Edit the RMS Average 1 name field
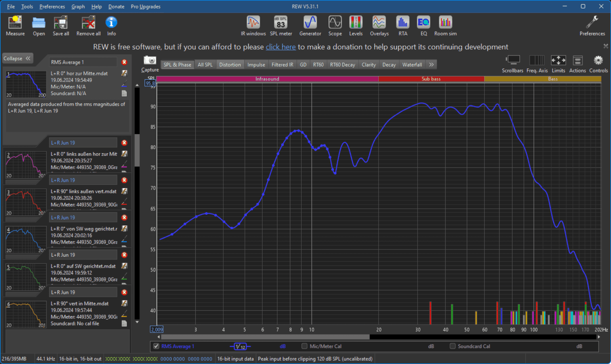This screenshot has width=611, height=364. coord(83,62)
